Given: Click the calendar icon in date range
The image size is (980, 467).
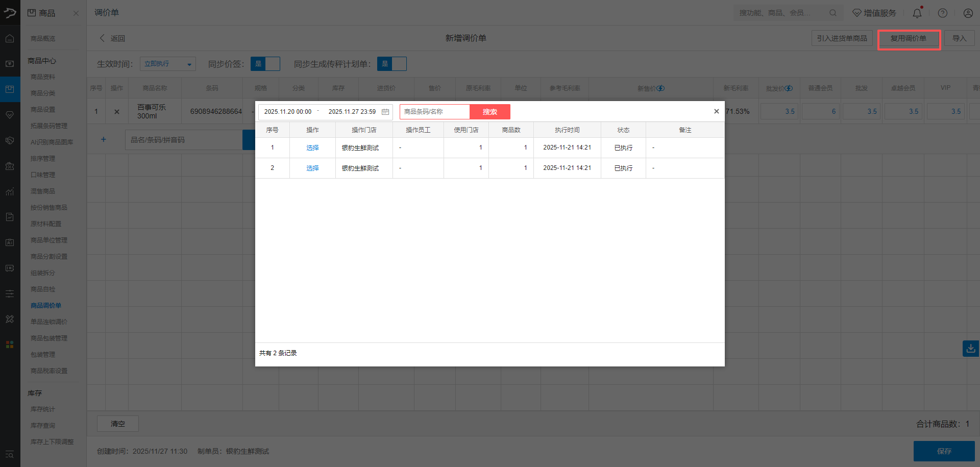Looking at the screenshot, I should [385, 112].
